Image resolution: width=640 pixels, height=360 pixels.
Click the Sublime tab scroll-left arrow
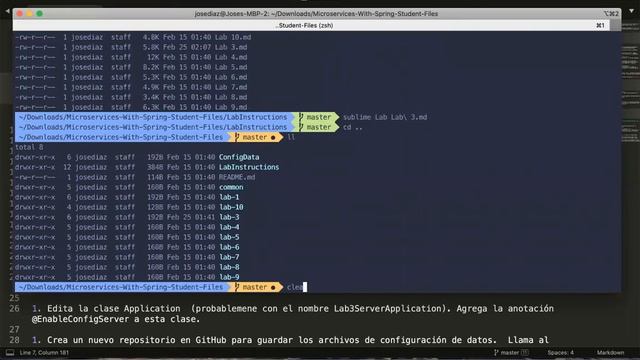[7, 11]
